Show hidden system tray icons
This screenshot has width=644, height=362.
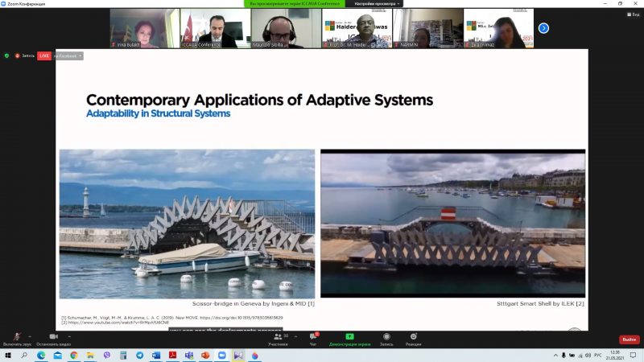coord(555,356)
